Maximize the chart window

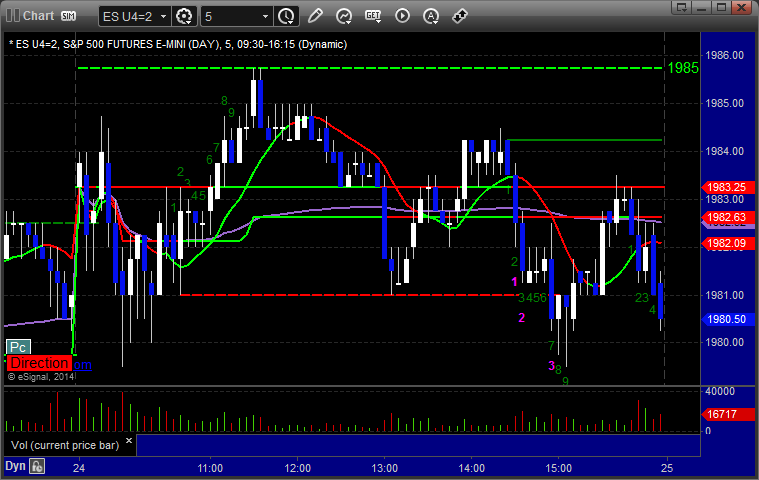(721, 7)
